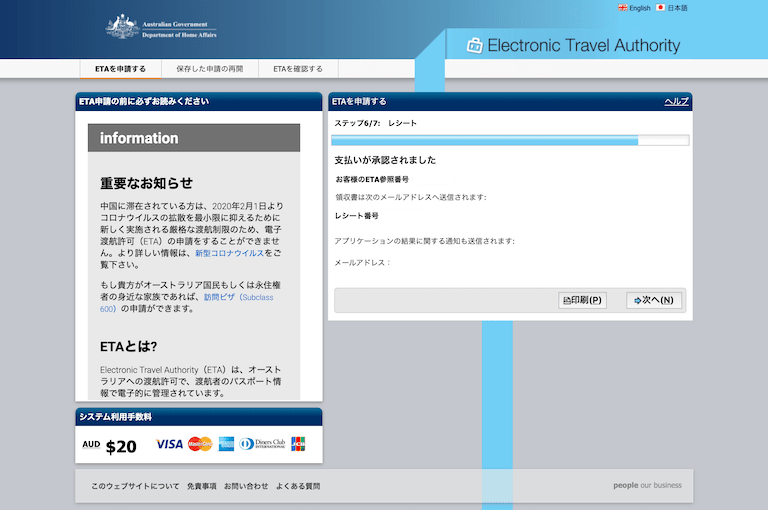Image resolution: width=768 pixels, height=510 pixels.
Task: Click the MasterCard logo
Action: click(200, 444)
